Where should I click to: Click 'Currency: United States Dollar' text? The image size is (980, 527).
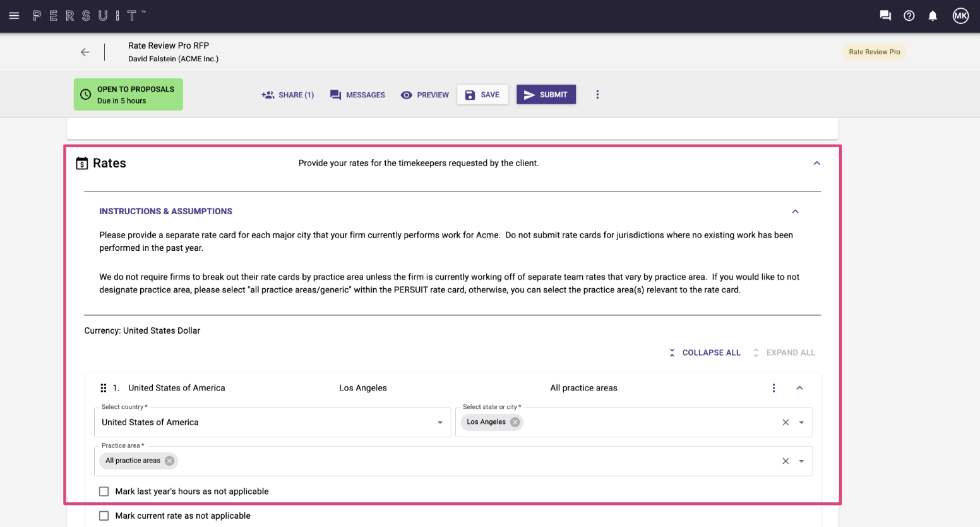tap(142, 330)
